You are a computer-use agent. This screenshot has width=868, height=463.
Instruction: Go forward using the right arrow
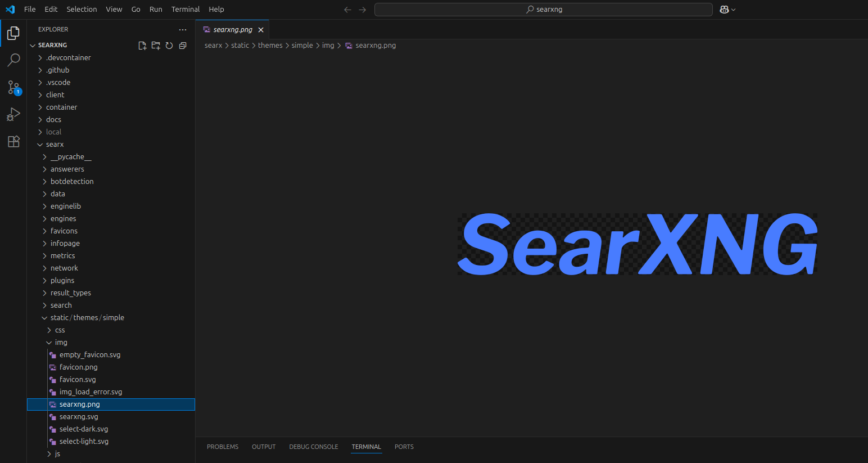[x=363, y=10]
